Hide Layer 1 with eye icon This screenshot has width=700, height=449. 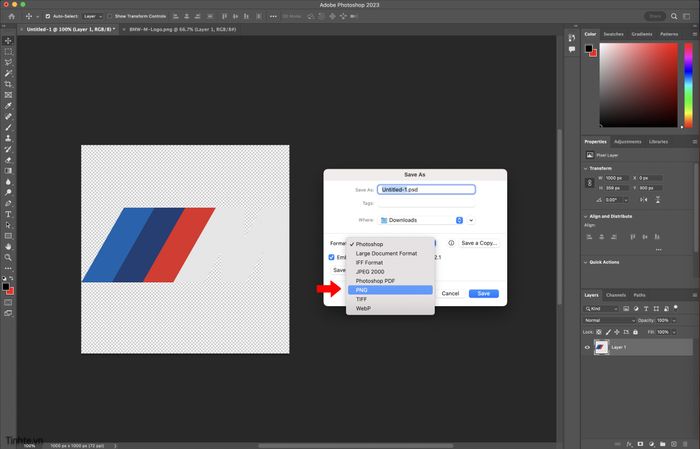pyautogui.click(x=588, y=347)
